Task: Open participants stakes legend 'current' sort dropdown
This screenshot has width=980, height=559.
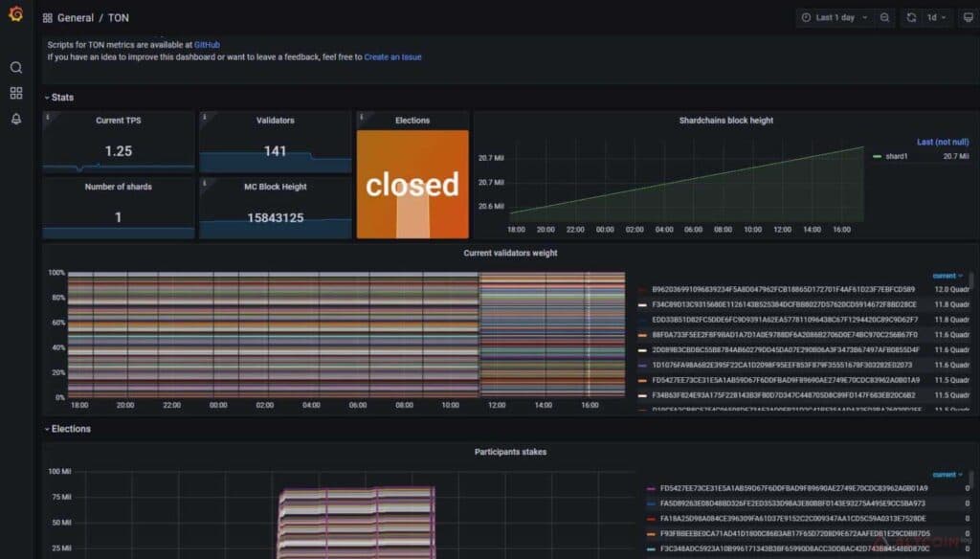Action: pyautogui.click(x=947, y=475)
